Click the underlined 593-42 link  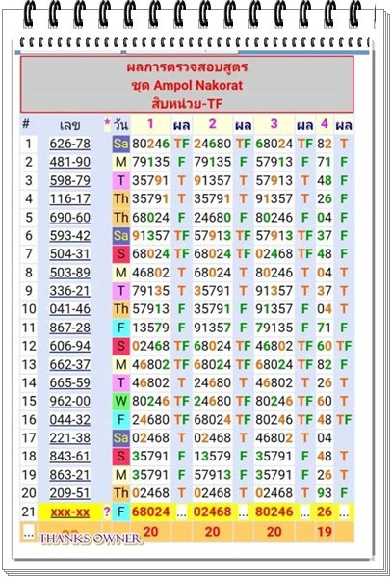[x=70, y=236]
